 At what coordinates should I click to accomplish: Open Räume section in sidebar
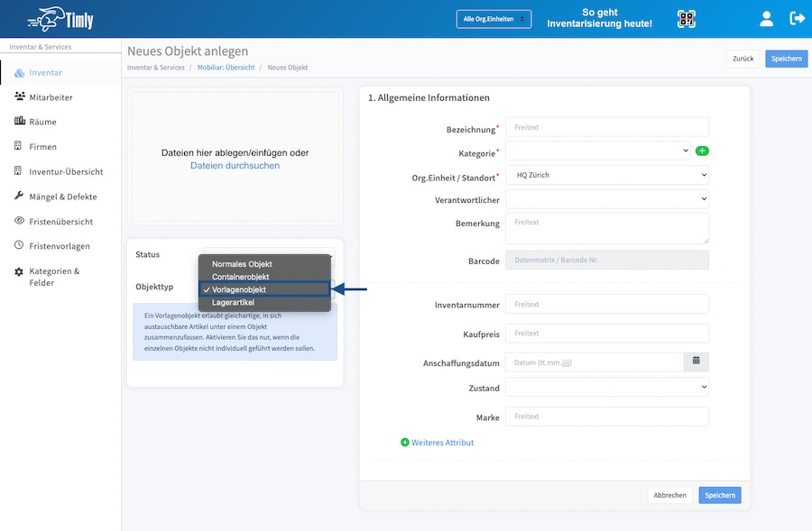(42, 122)
